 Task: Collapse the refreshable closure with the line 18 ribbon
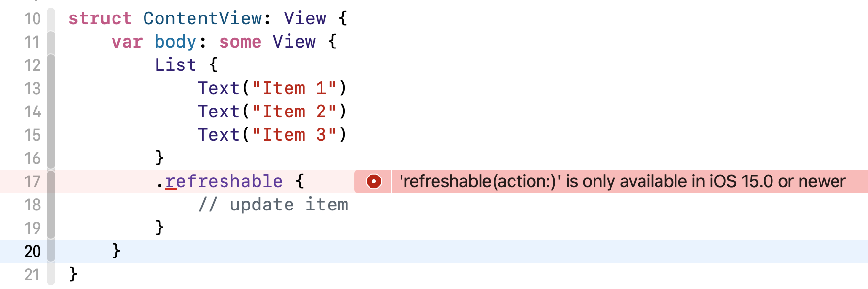[x=51, y=205]
